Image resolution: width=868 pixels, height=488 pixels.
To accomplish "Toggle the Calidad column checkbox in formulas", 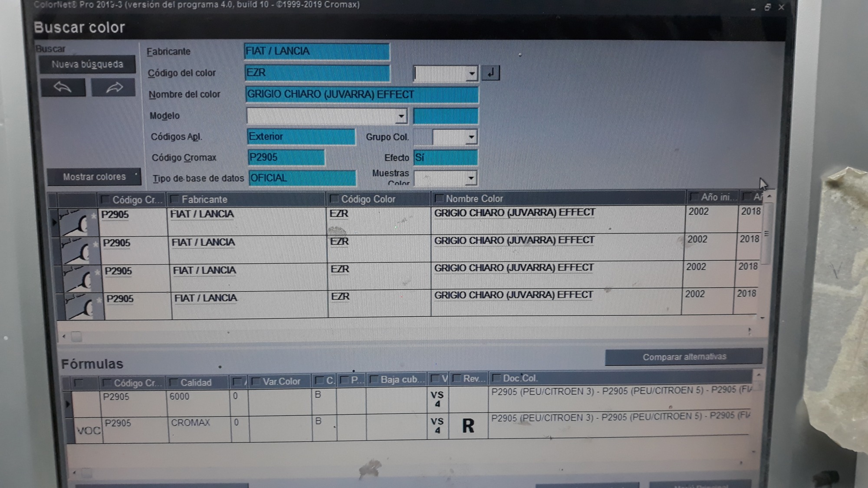I will (x=174, y=383).
